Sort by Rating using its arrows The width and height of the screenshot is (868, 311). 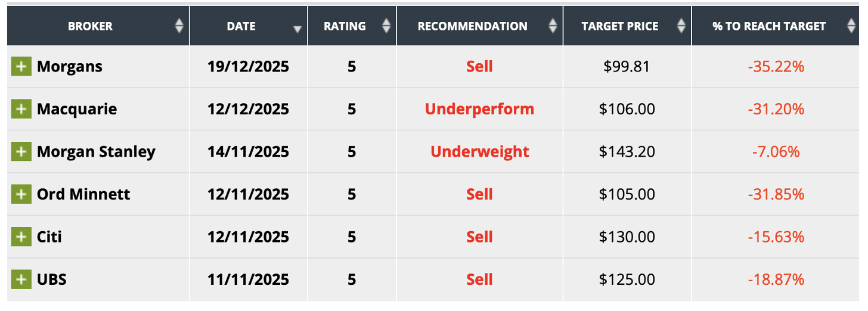(x=386, y=26)
